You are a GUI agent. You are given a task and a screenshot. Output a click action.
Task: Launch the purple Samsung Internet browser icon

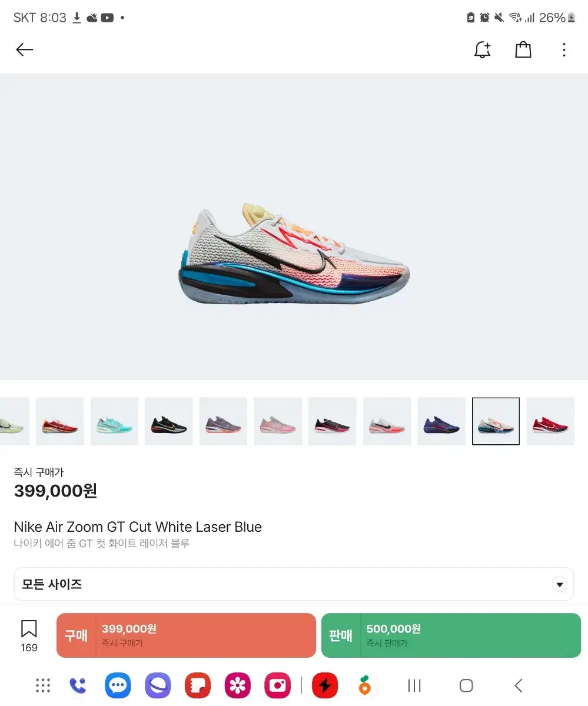158,685
